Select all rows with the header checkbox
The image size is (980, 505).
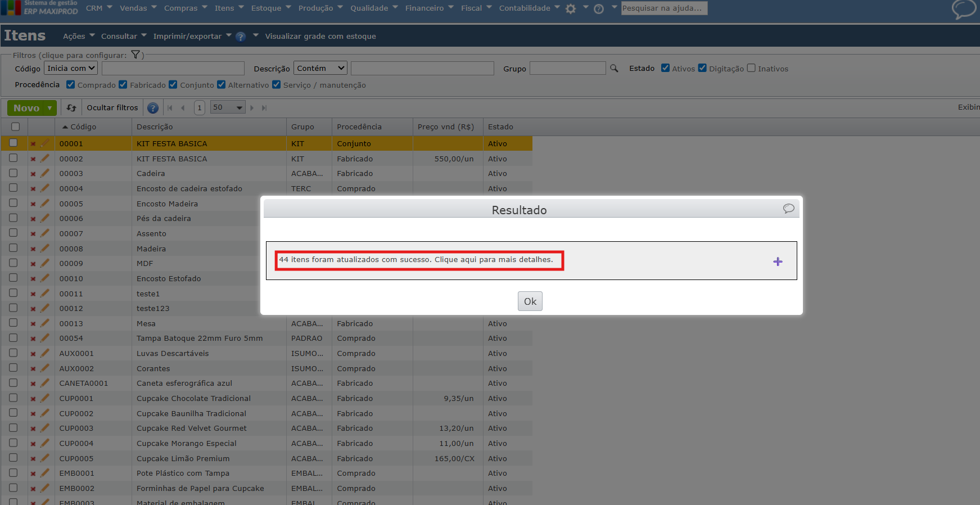tap(15, 127)
